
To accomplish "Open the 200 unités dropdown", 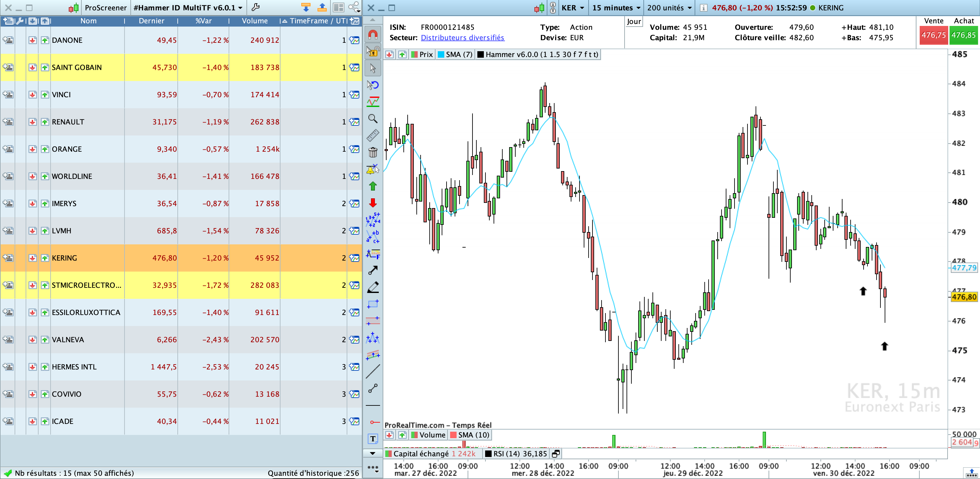I will [669, 7].
